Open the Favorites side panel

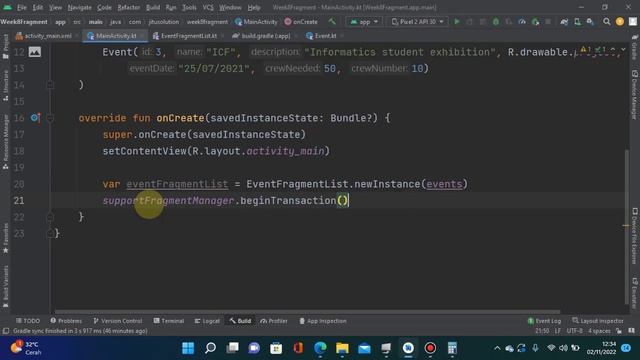pyautogui.click(x=6, y=238)
